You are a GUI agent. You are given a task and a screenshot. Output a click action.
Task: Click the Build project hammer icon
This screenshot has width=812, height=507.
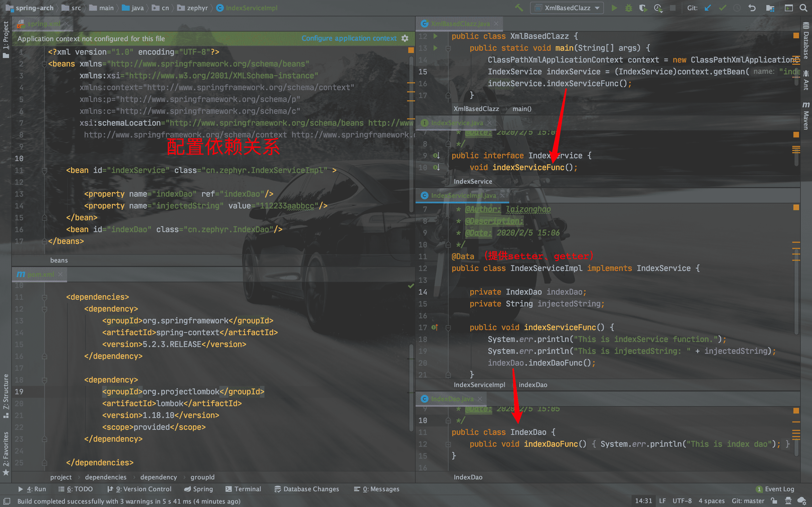point(519,8)
